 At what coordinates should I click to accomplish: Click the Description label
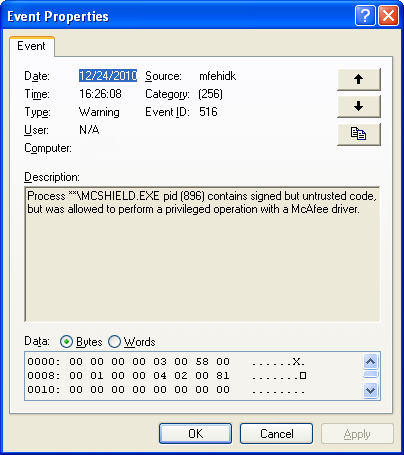coord(52,177)
